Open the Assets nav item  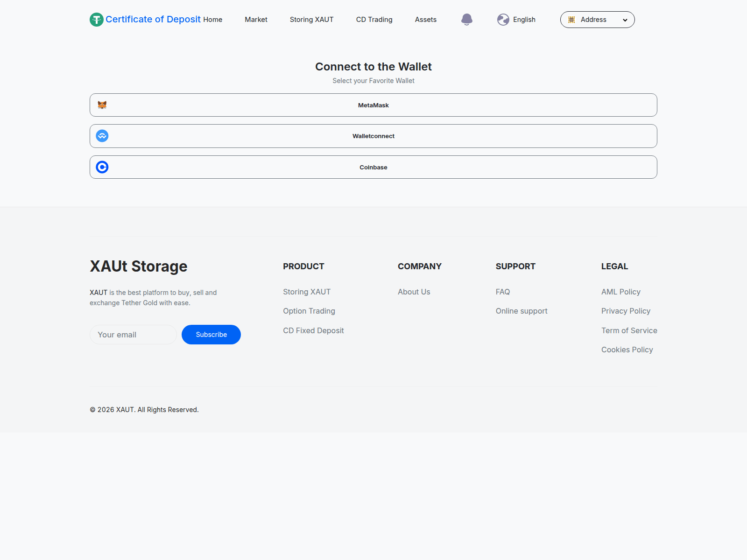point(425,20)
